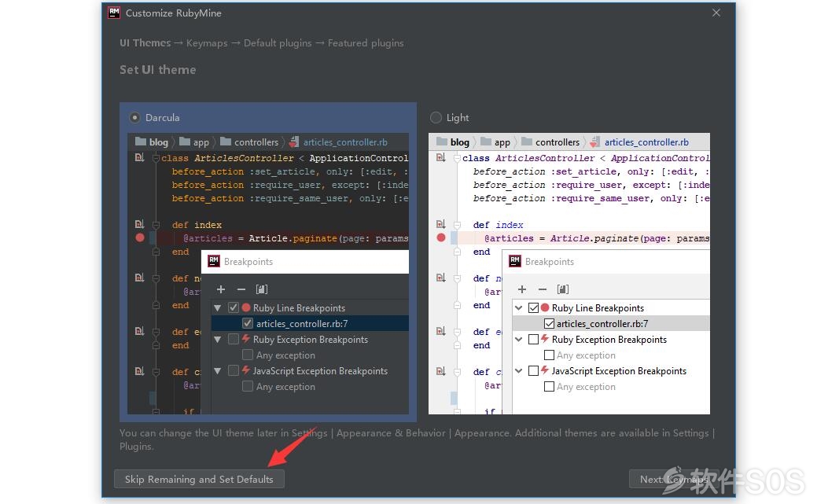Toggle articles_controller.rb:7 checkbox in Light preview
Image resolution: width=817 pixels, height=504 pixels.
click(549, 324)
